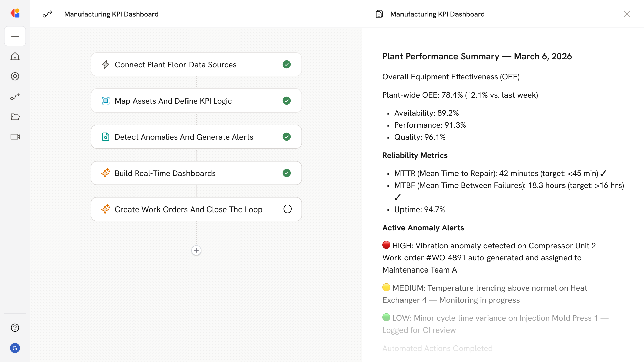Viewport: 644px width, 362px height.
Task: Open the profile circle icon in sidebar
Action: [15, 76]
